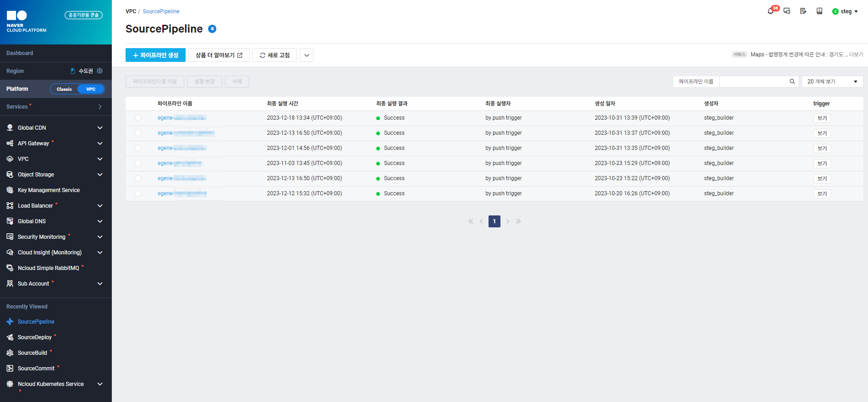Open SourceBuild from Recently Viewed
868x402 pixels.
point(32,353)
